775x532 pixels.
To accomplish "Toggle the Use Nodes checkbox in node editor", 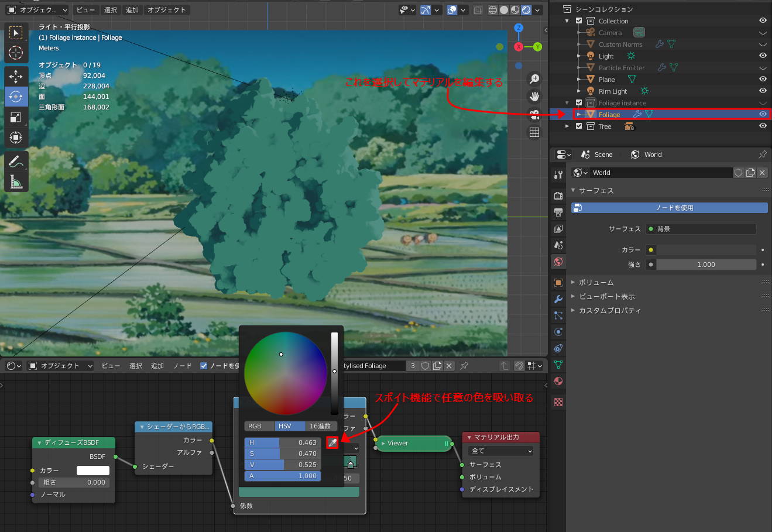I will point(204,366).
